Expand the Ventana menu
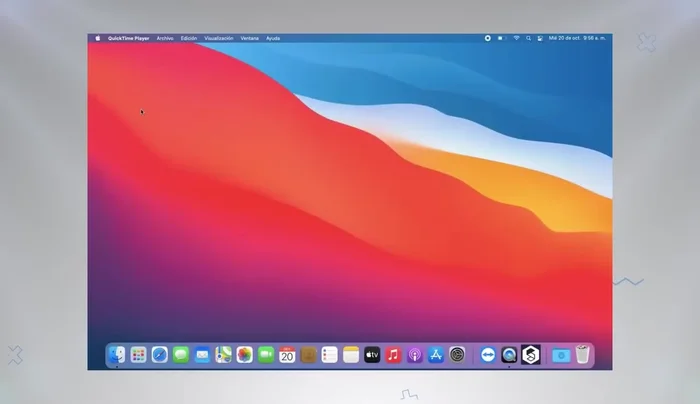This screenshot has width=700, height=404. tap(250, 38)
